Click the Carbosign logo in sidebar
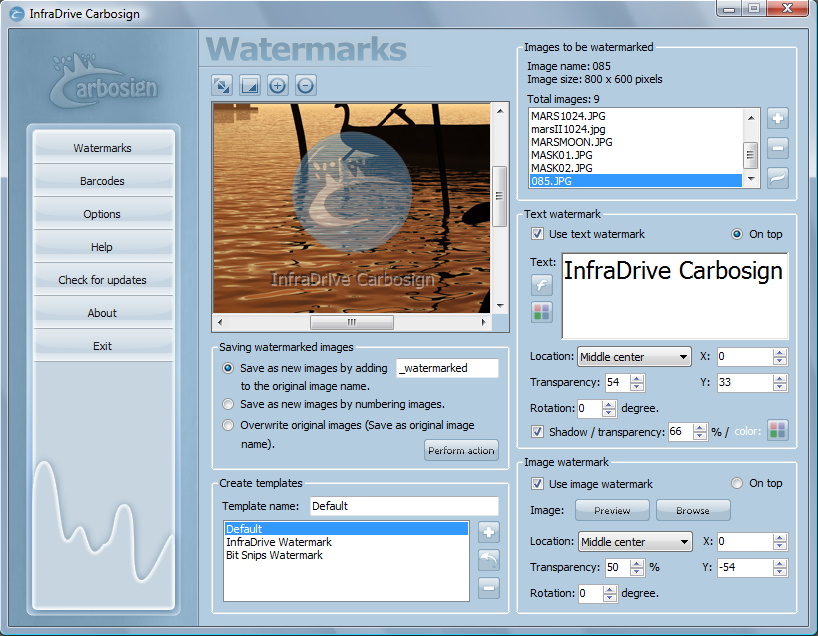The image size is (818, 636). pyautogui.click(x=104, y=81)
